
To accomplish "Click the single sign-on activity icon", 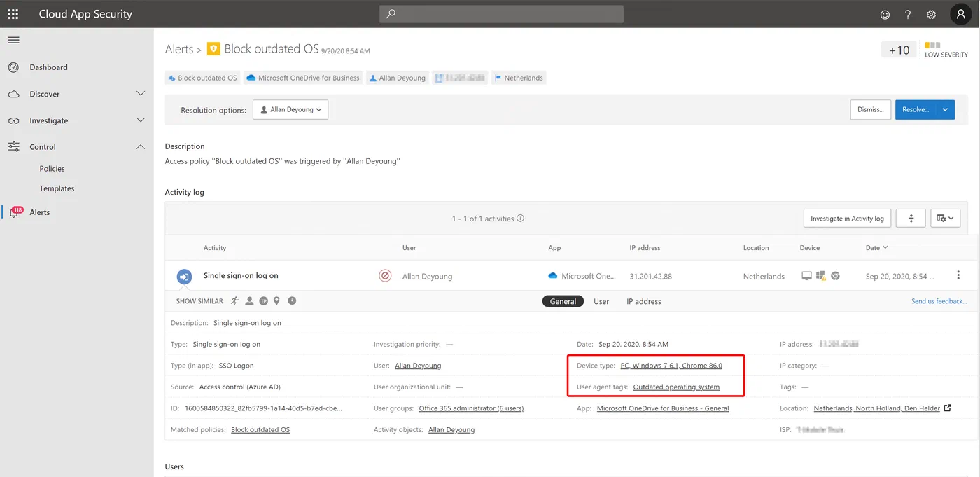I will tap(184, 277).
